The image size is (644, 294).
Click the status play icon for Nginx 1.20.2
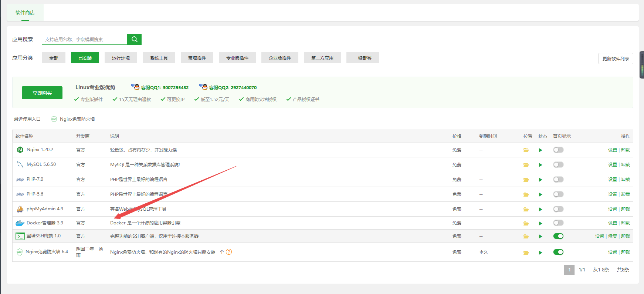pyautogui.click(x=540, y=150)
